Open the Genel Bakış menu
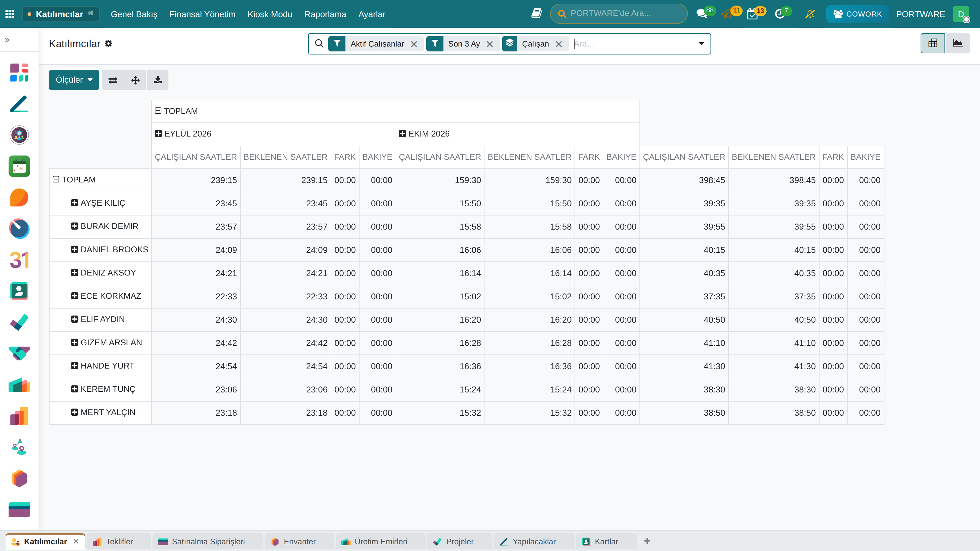This screenshot has width=980, height=551. coord(134,14)
